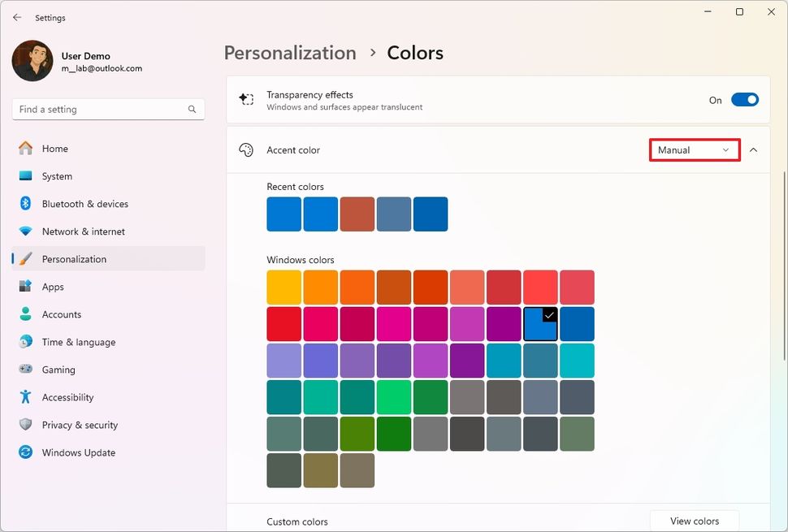Screen dimensions: 788x532
Task: Open the System settings page
Action: [57, 176]
